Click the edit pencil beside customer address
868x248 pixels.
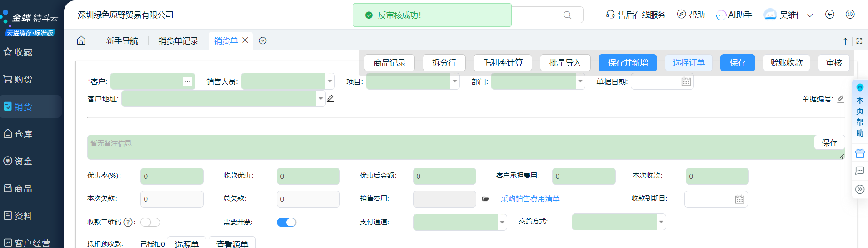coord(330,99)
